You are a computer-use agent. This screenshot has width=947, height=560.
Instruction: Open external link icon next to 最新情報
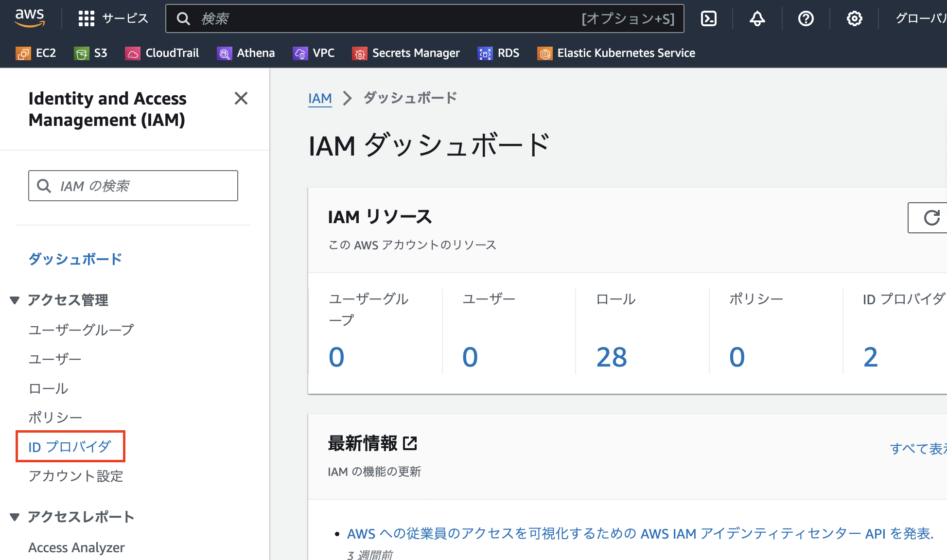pos(409,443)
